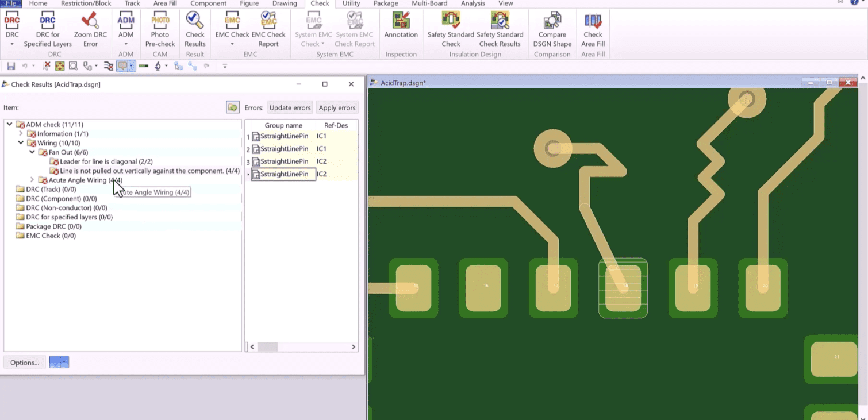Run the DRC check tool
The height and width of the screenshot is (420, 868).
tap(12, 23)
